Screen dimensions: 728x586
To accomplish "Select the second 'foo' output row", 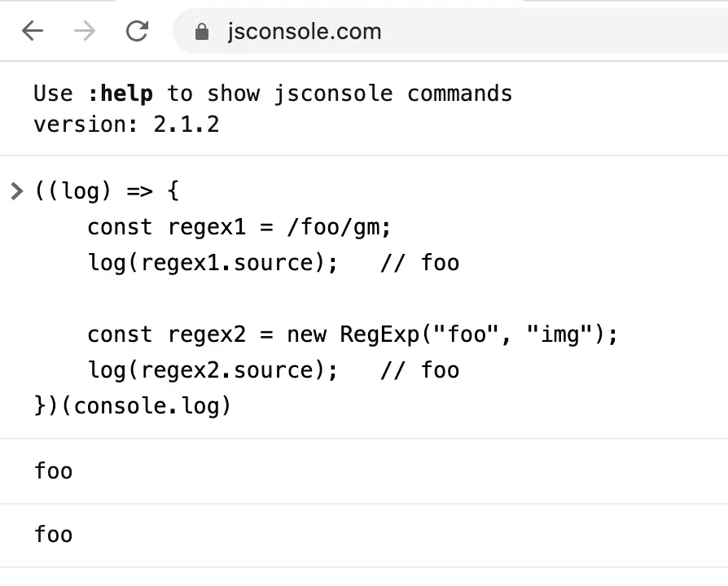I will (x=54, y=535).
